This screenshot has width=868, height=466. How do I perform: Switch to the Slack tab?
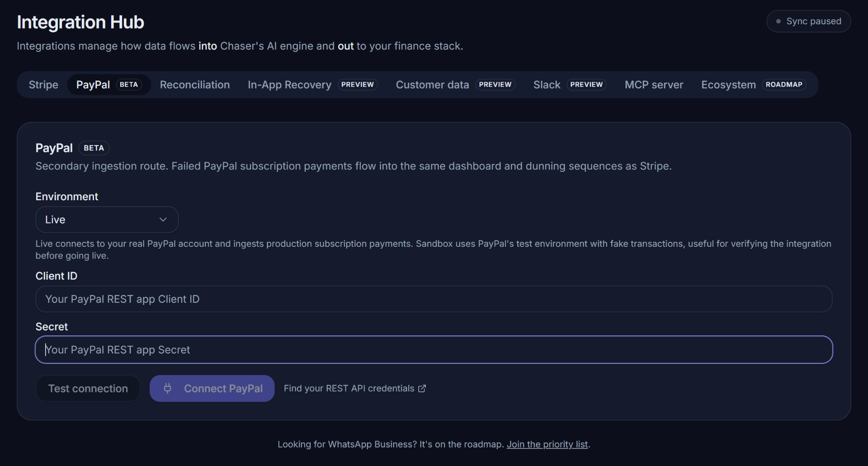[570, 85]
